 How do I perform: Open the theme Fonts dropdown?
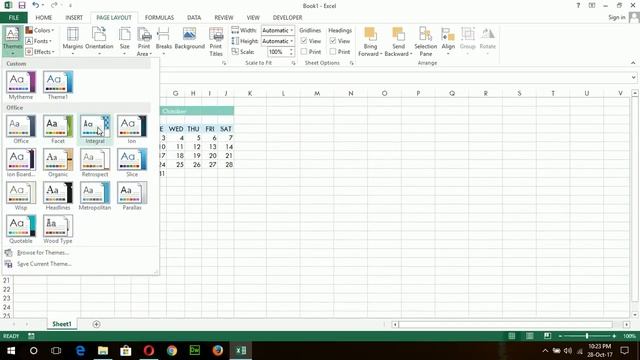(38, 41)
